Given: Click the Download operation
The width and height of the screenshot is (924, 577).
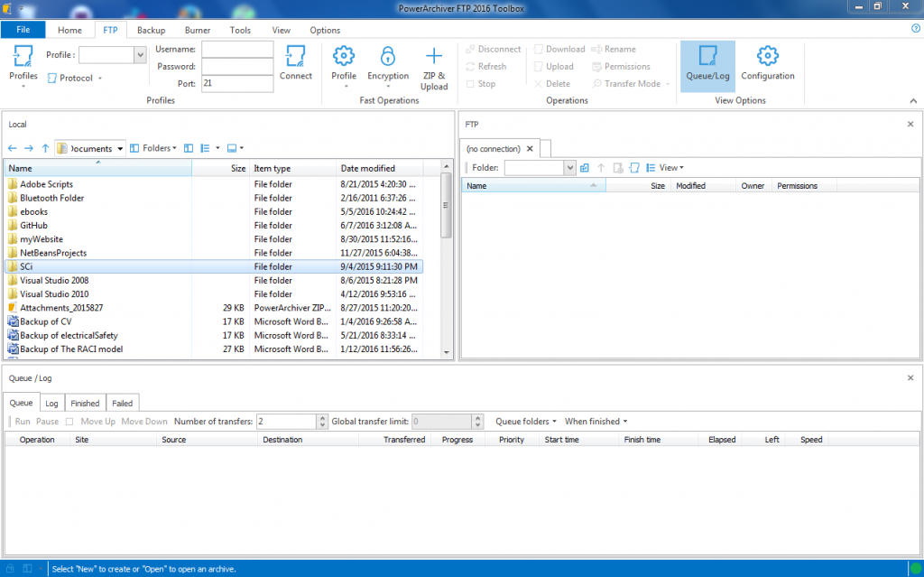Looking at the screenshot, I should pyautogui.click(x=559, y=49).
